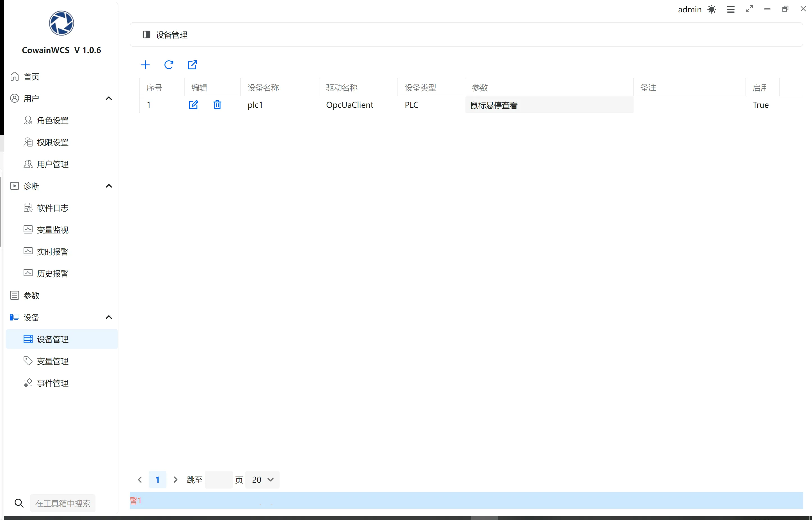Click the sidebar search magnifier icon

[19, 503]
